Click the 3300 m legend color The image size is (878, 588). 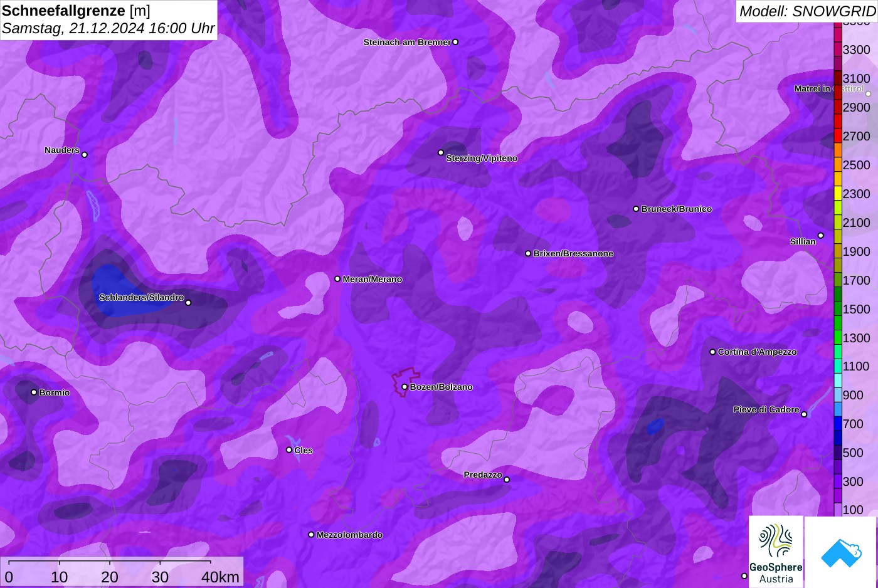coord(838,50)
